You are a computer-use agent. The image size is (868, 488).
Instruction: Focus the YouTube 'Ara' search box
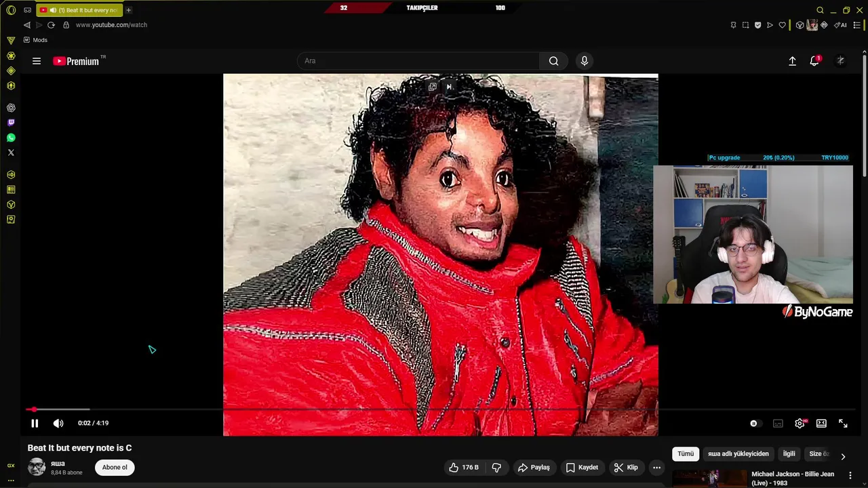pos(418,61)
